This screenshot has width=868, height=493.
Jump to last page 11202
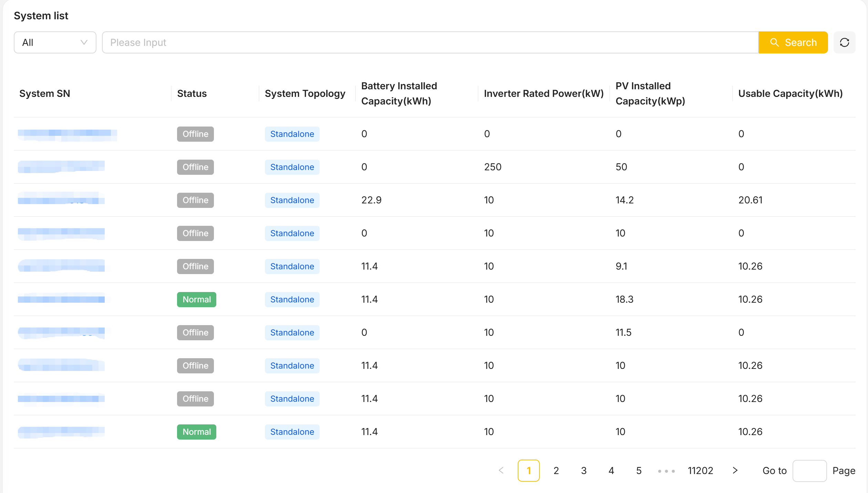[x=700, y=470]
